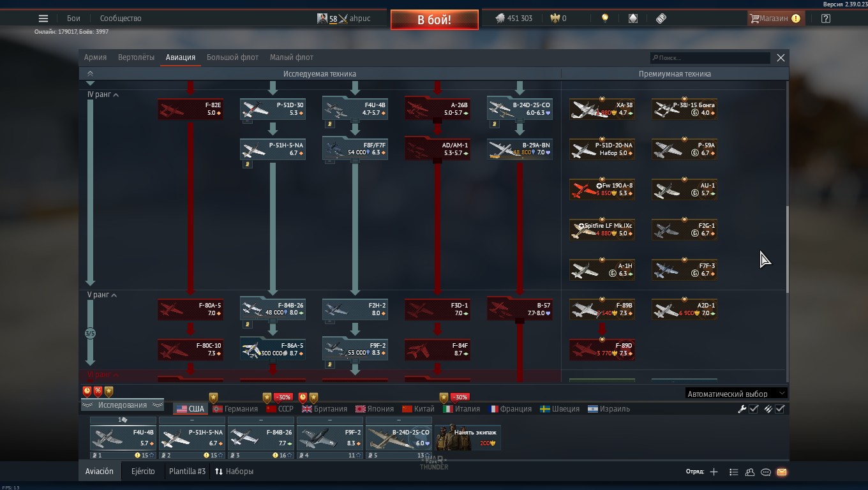Open the Сообщество menu
Screen dimensions: 868x490
(121, 19)
